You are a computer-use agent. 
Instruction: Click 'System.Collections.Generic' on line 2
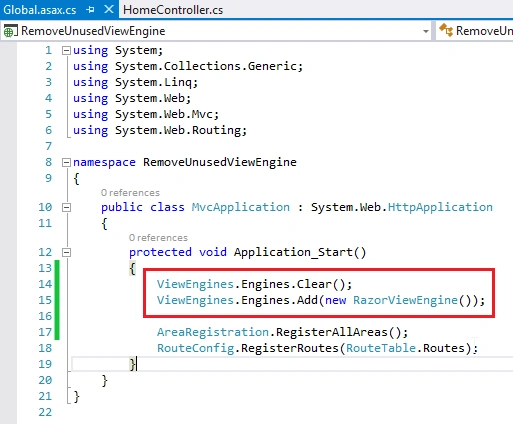pos(206,66)
